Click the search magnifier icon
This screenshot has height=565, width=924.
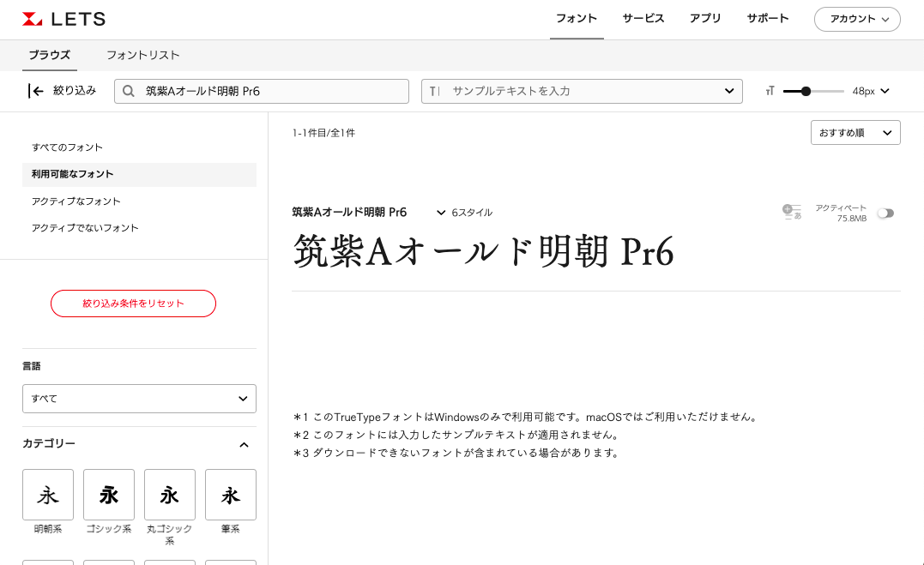point(128,92)
